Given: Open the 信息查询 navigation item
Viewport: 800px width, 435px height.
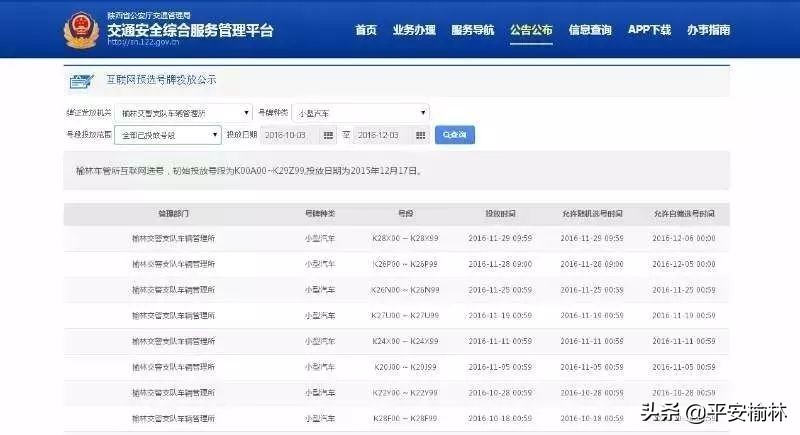Looking at the screenshot, I should tap(590, 30).
